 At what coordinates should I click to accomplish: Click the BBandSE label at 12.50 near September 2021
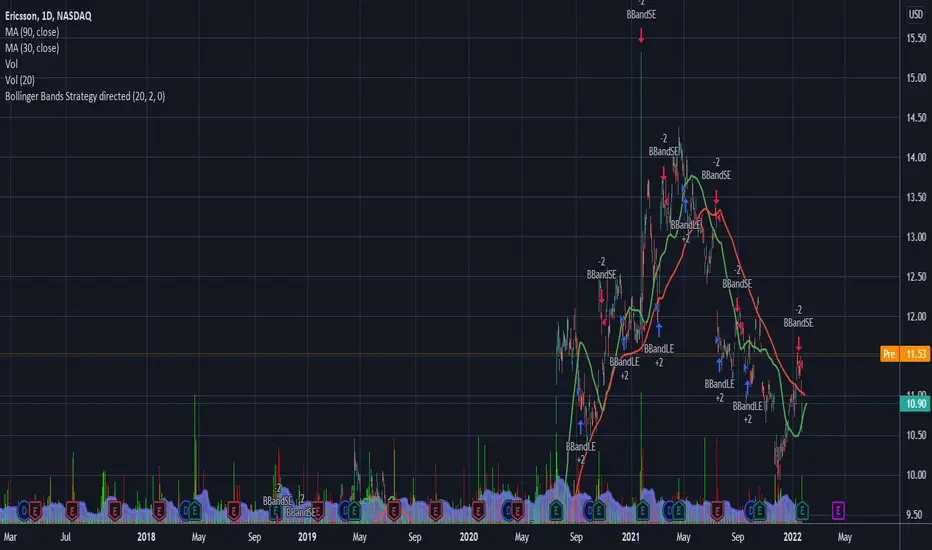tap(737, 284)
